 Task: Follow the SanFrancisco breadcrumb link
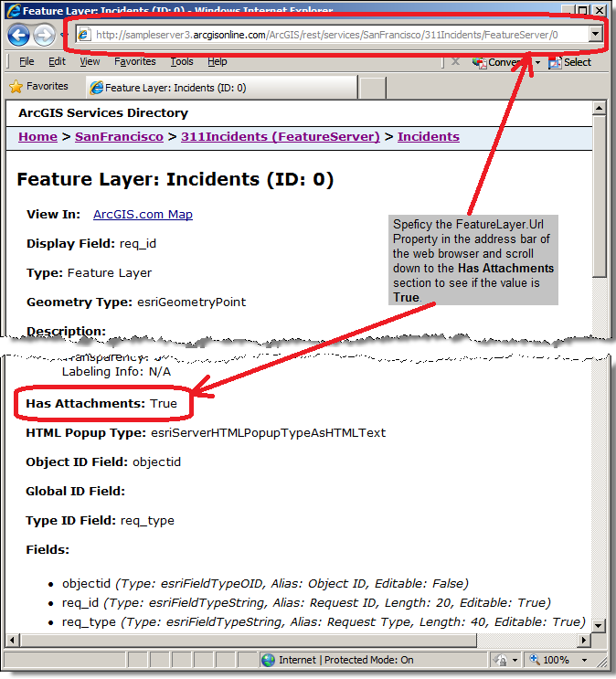tap(119, 137)
